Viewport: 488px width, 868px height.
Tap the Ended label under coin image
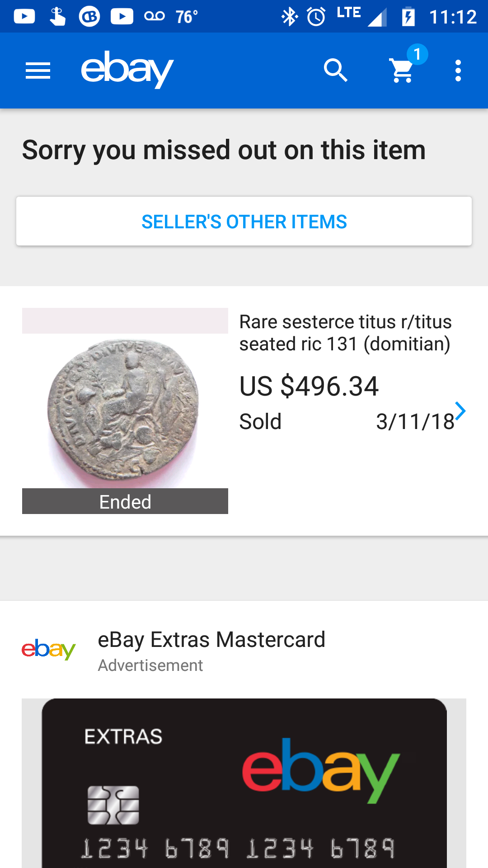(125, 501)
